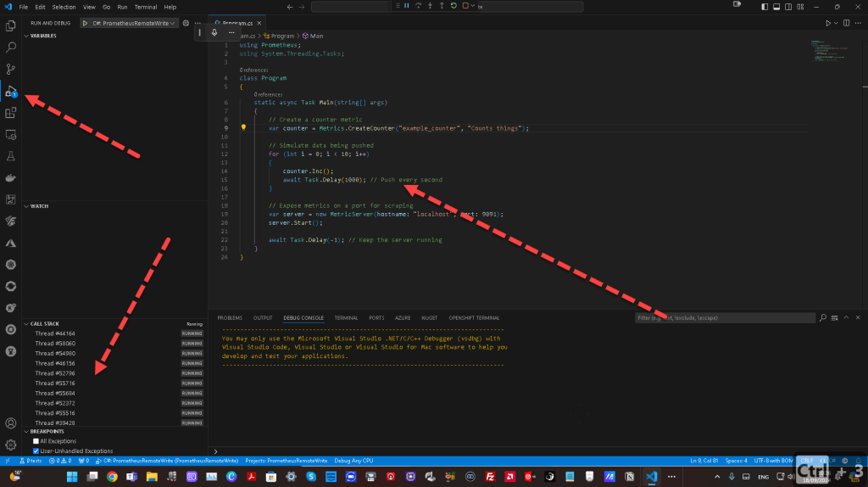868x487 pixels.
Task: Open the File menu
Action: pyautogui.click(x=23, y=7)
